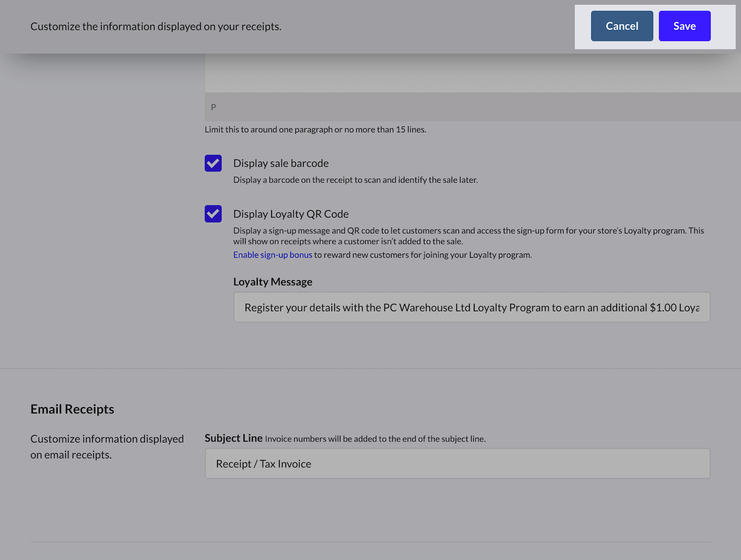Uncheck the Display sale barcode checkbox
Image resolution: width=741 pixels, height=560 pixels.
tap(213, 164)
